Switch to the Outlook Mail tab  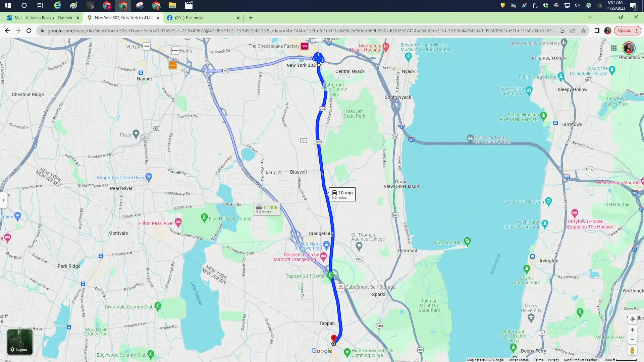40,18
